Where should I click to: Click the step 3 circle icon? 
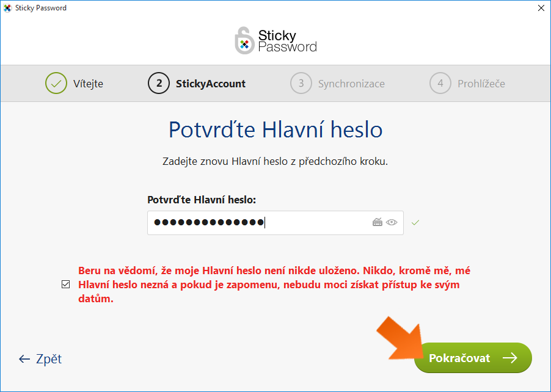(301, 83)
